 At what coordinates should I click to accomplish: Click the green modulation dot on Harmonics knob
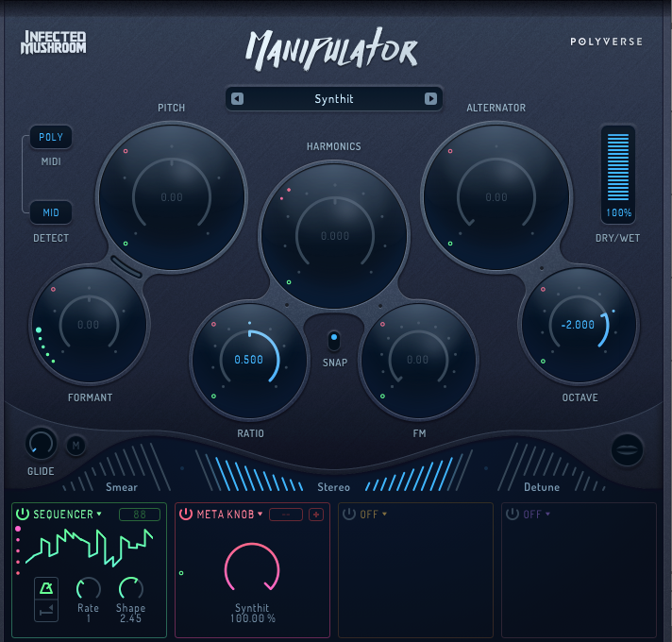[289, 282]
